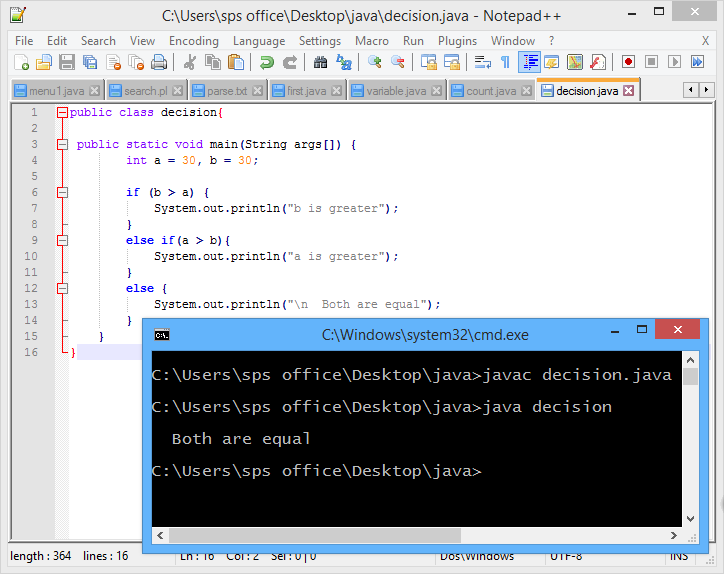Zoom in using magnifier plus icon
724x574 pixels.
374,62
